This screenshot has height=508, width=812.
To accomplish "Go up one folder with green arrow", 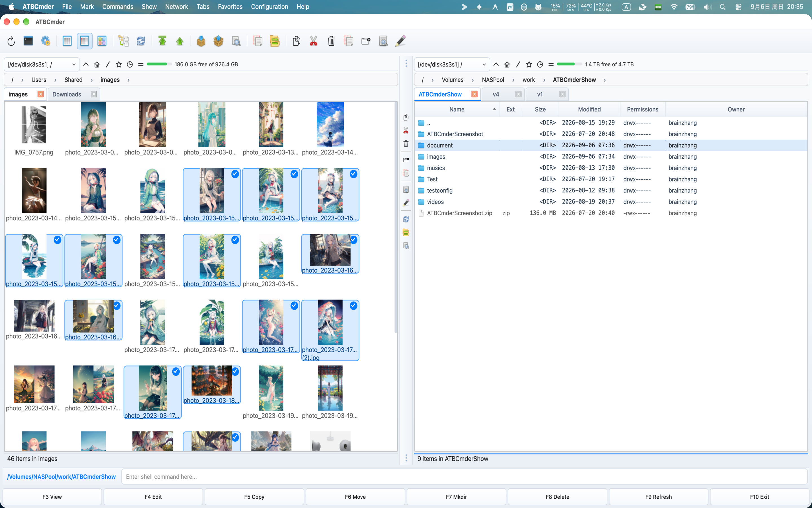I will pos(180,41).
